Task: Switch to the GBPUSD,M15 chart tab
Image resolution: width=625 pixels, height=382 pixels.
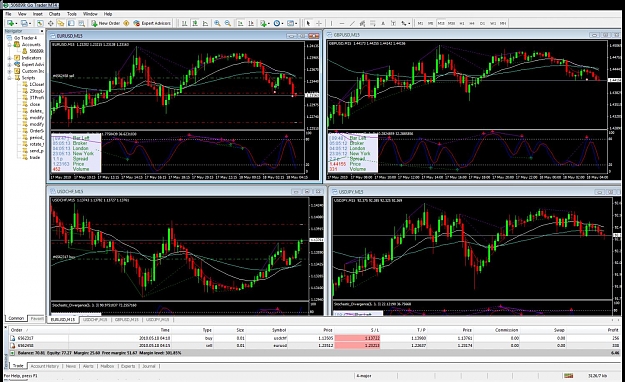Action: (x=127, y=320)
